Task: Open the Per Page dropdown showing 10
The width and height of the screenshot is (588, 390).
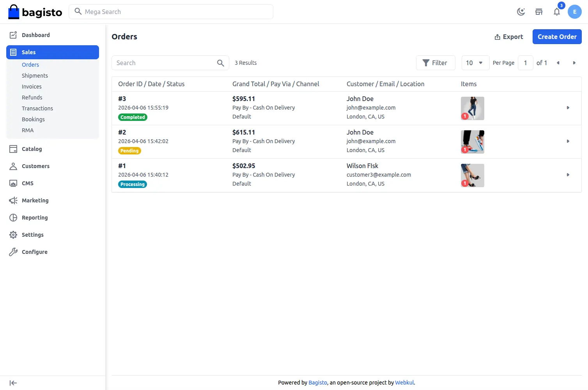Action: tap(475, 62)
